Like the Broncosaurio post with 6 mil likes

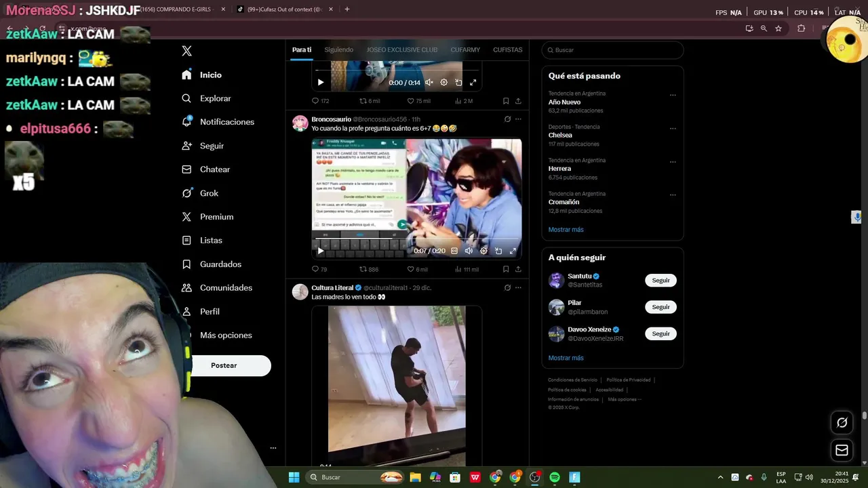click(x=417, y=269)
